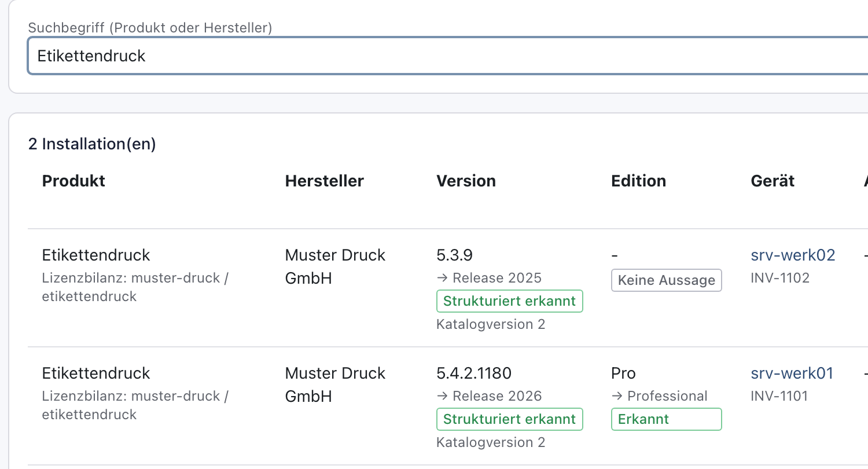Select the "→ Release 2026" text
This screenshot has height=469, width=868.
coord(489,396)
